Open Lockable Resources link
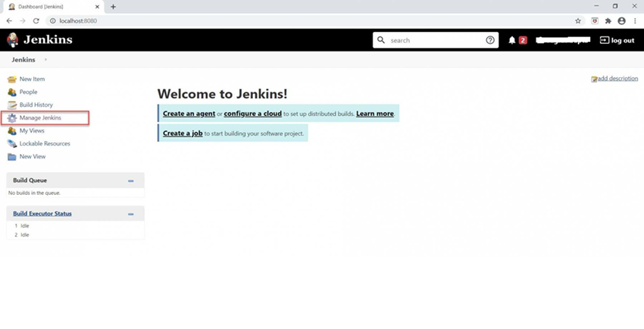644x329 pixels. 45,143
